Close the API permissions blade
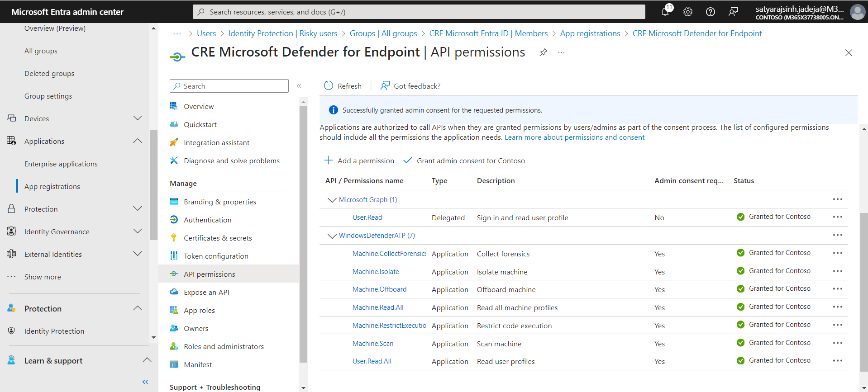Image resolution: width=868 pixels, height=392 pixels. click(849, 53)
